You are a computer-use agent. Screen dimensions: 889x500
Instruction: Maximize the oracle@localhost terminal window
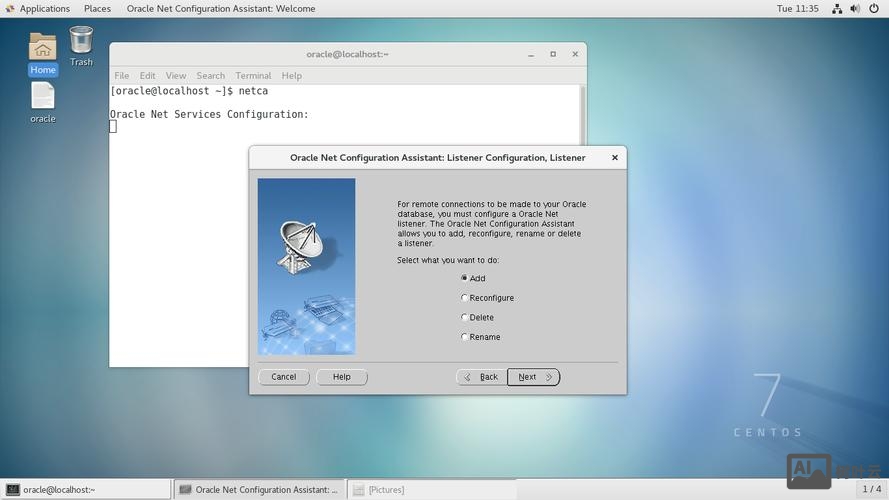(x=553, y=54)
